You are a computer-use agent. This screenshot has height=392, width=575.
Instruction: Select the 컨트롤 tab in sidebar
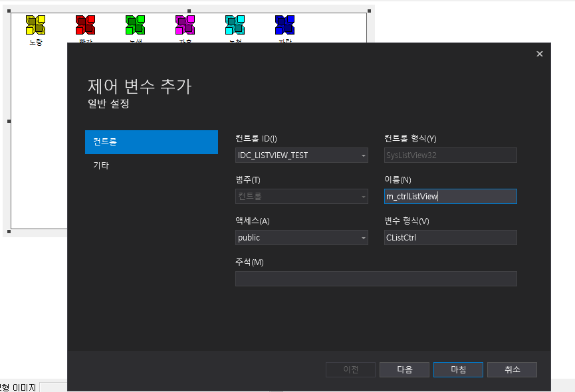point(152,142)
